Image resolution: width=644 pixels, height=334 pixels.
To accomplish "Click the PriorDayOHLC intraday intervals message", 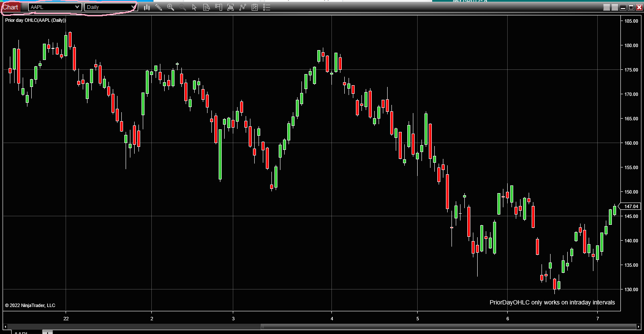I will tap(552, 302).
